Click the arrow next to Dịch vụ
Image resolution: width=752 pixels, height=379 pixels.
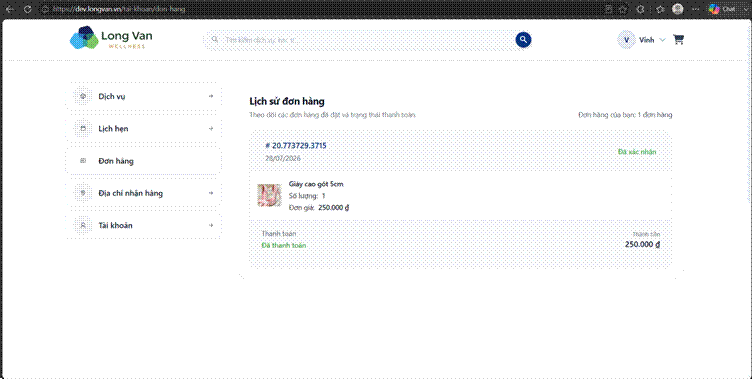click(211, 96)
